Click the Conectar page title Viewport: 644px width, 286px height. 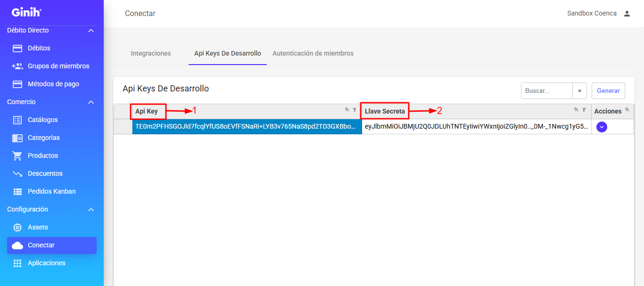coord(140,13)
